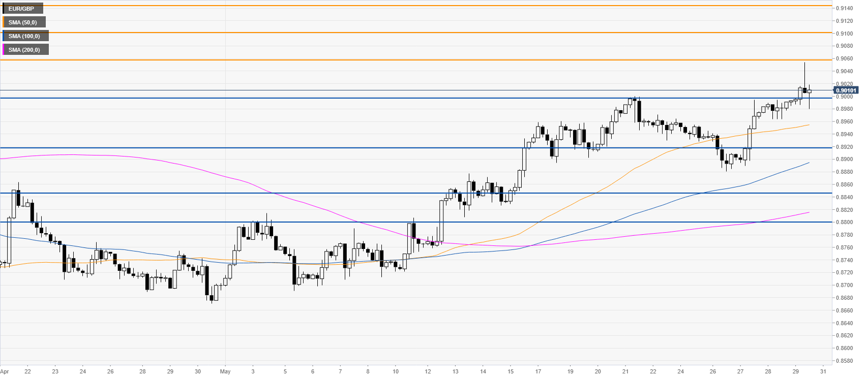Click the 0.8740 price axis label

coord(846,260)
